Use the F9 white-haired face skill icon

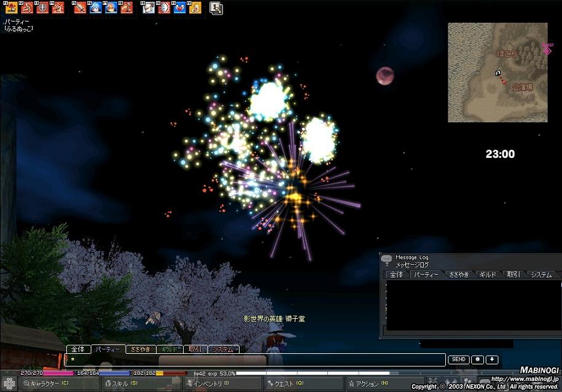pos(148,7)
